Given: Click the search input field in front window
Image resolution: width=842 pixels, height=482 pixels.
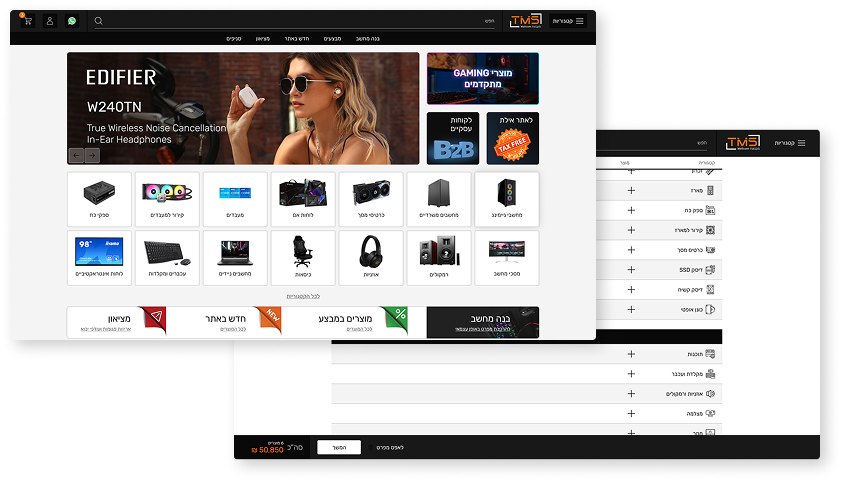Looking at the screenshot, I should coord(300,21).
